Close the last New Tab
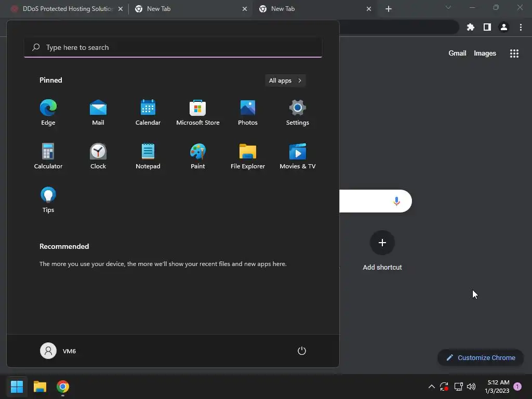This screenshot has width=532, height=399. [x=369, y=9]
